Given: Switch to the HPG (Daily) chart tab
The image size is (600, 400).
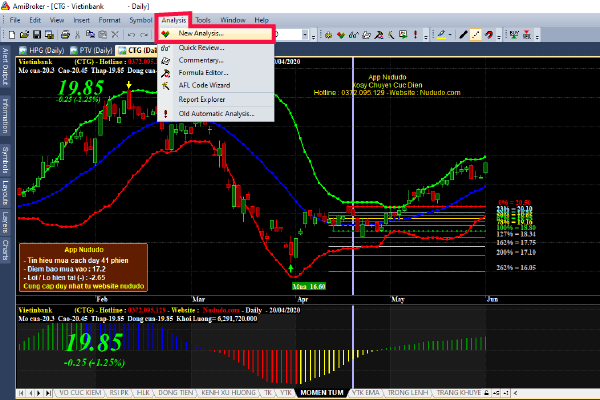Looking at the screenshot, I should (x=42, y=51).
